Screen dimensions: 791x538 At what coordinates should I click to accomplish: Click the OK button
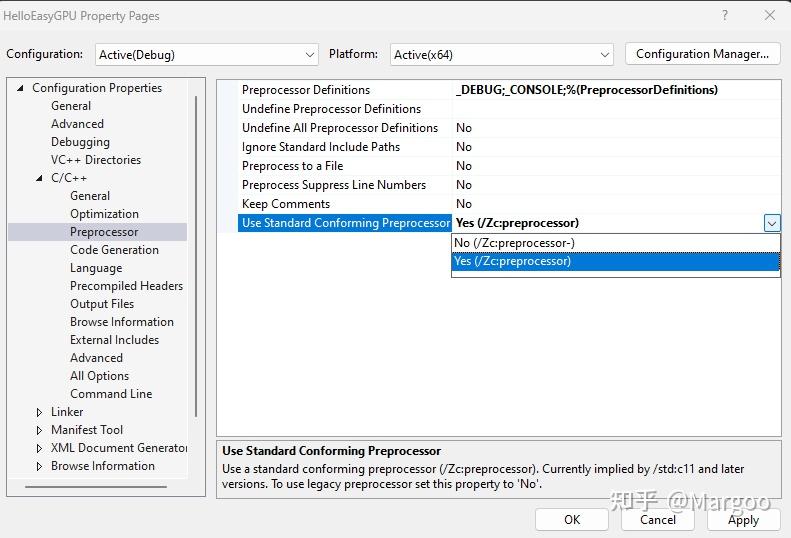[572, 520]
